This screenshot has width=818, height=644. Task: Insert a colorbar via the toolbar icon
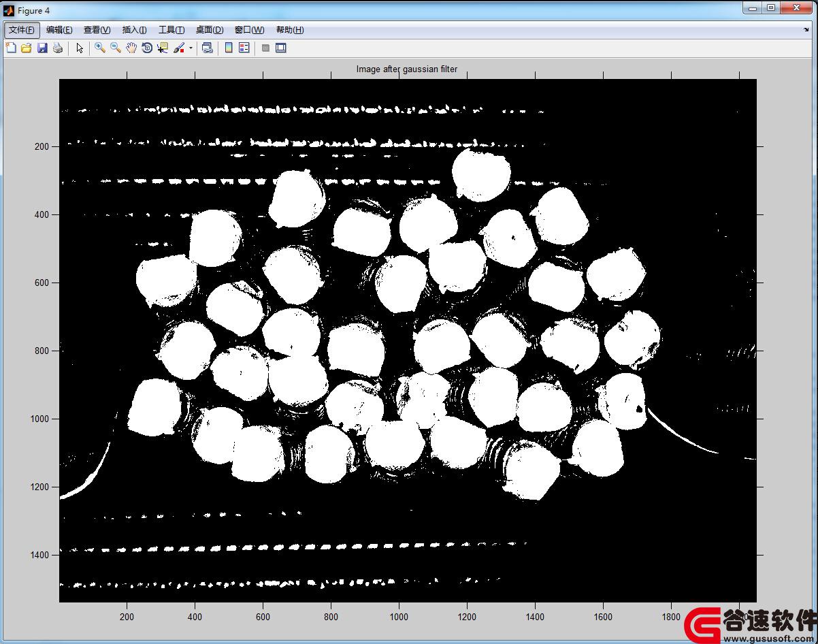[x=229, y=48]
